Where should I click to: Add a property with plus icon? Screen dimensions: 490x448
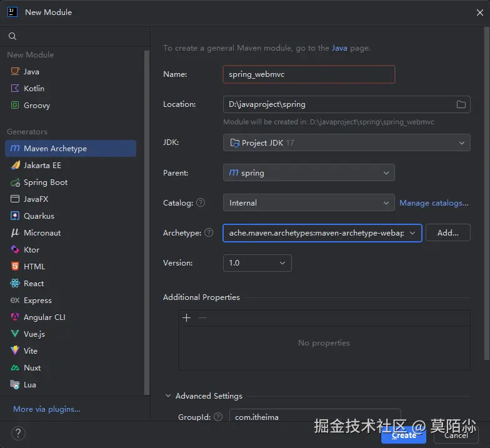pyautogui.click(x=186, y=317)
